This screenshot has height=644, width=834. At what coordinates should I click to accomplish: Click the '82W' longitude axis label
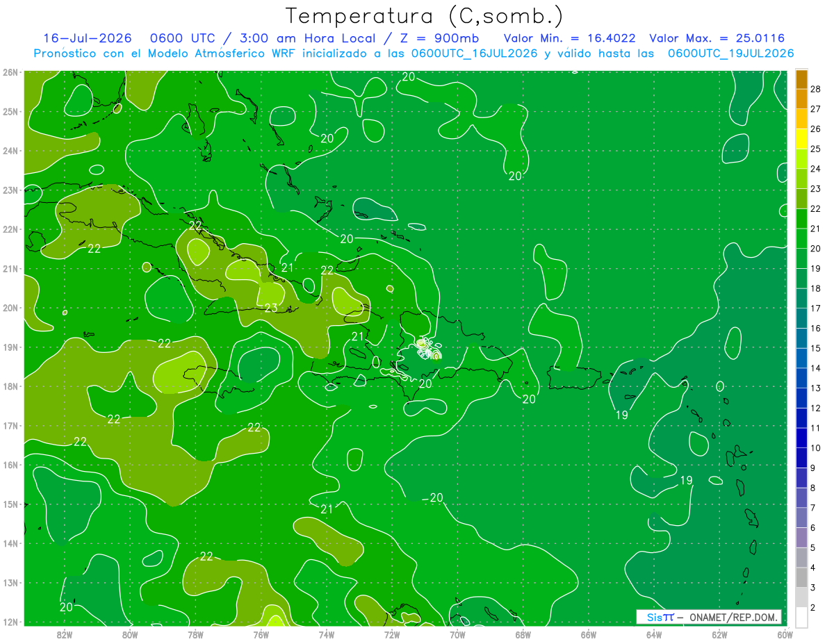point(65,634)
